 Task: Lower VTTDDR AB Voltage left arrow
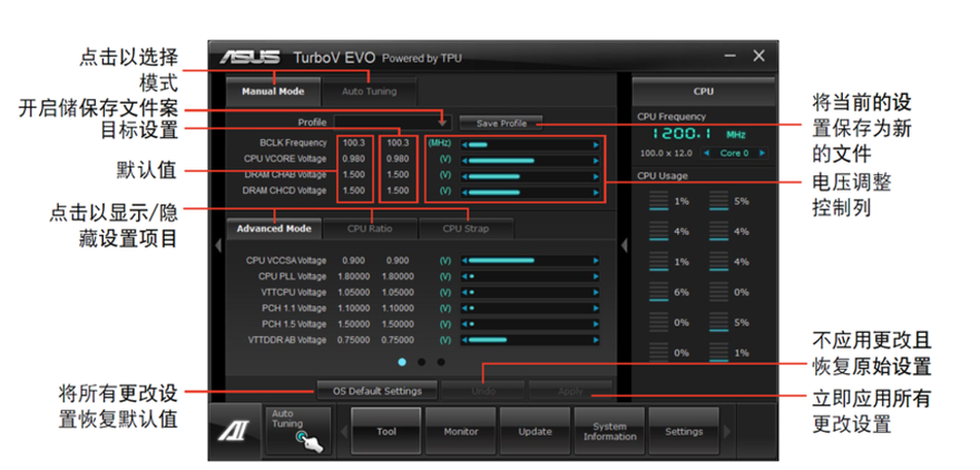coord(465,340)
